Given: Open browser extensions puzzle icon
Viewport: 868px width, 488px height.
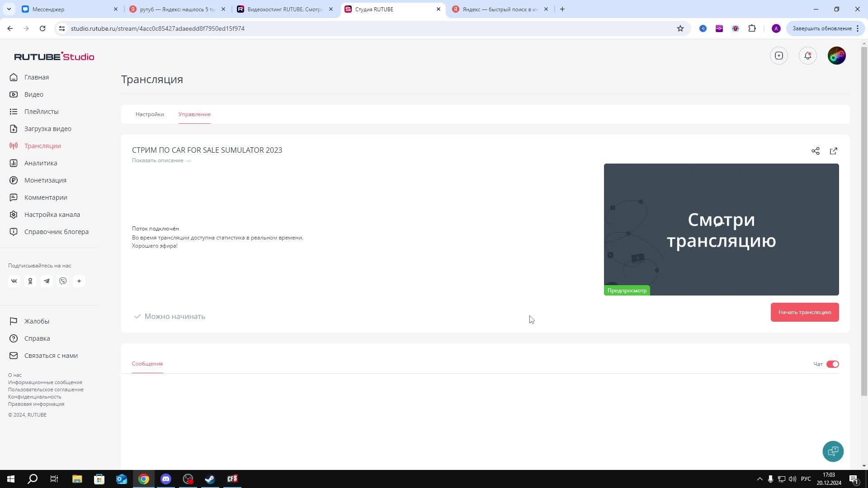Looking at the screenshot, I should point(752,28).
